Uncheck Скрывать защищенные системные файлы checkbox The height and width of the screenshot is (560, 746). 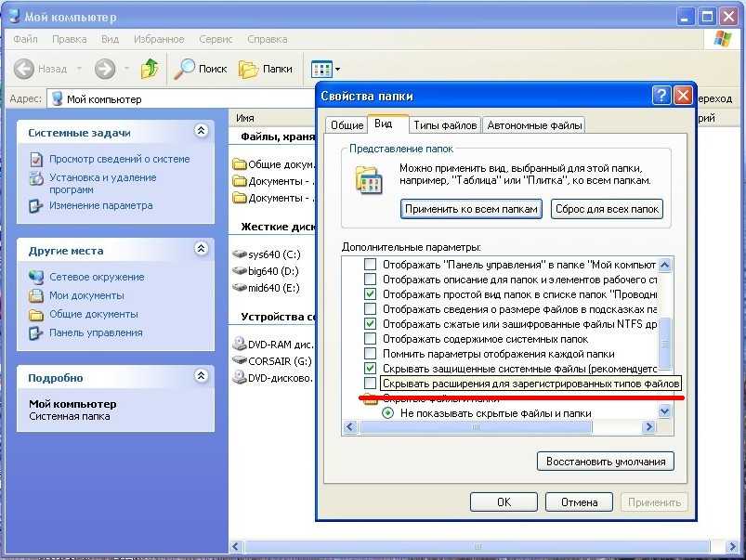coord(370,369)
